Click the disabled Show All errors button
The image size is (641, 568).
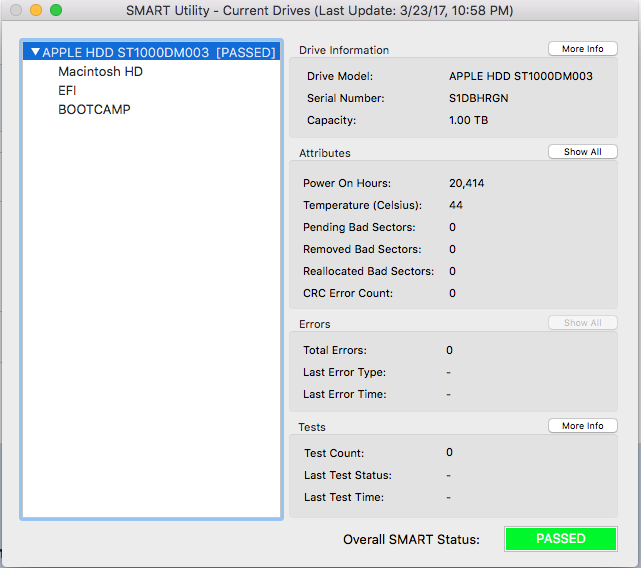point(583,323)
